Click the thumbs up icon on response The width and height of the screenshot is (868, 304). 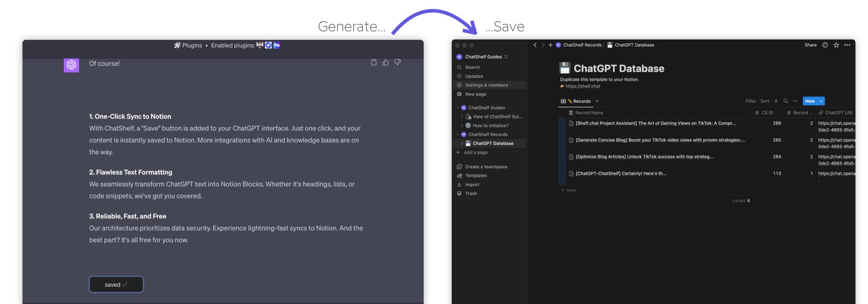click(385, 63)
